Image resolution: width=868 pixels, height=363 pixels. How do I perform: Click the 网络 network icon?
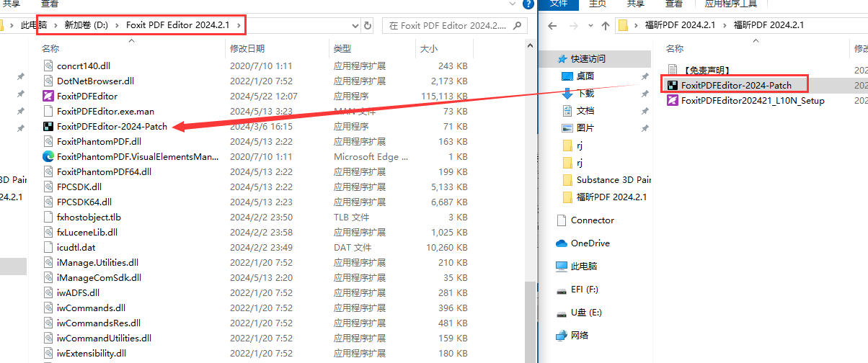(562, 335)
